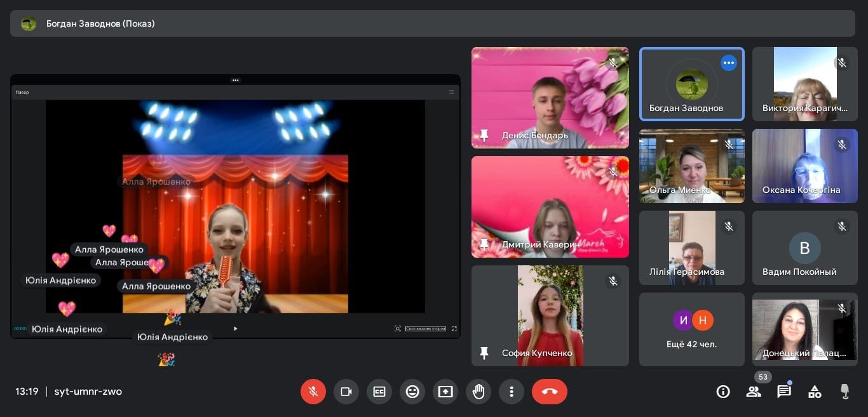Open the emoji reactions panel

pos(412,392)
